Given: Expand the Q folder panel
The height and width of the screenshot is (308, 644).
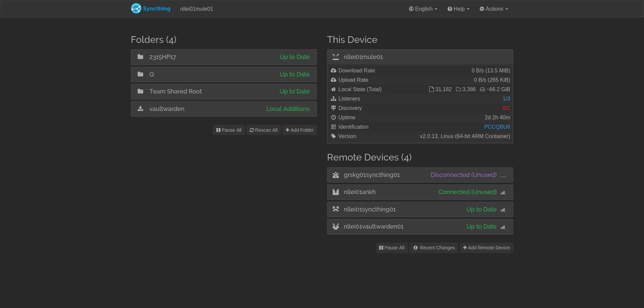Looking at the screenshot, I should 224,74.
